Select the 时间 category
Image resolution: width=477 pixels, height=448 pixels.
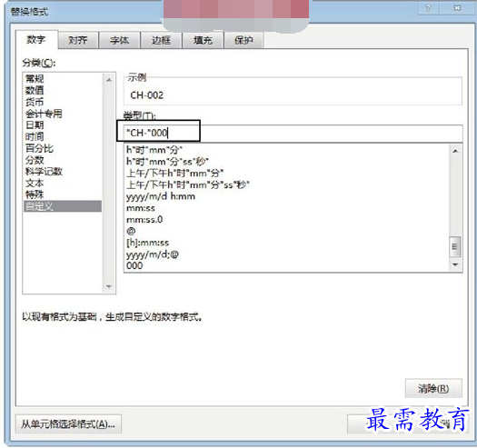(x=63, y=136)
